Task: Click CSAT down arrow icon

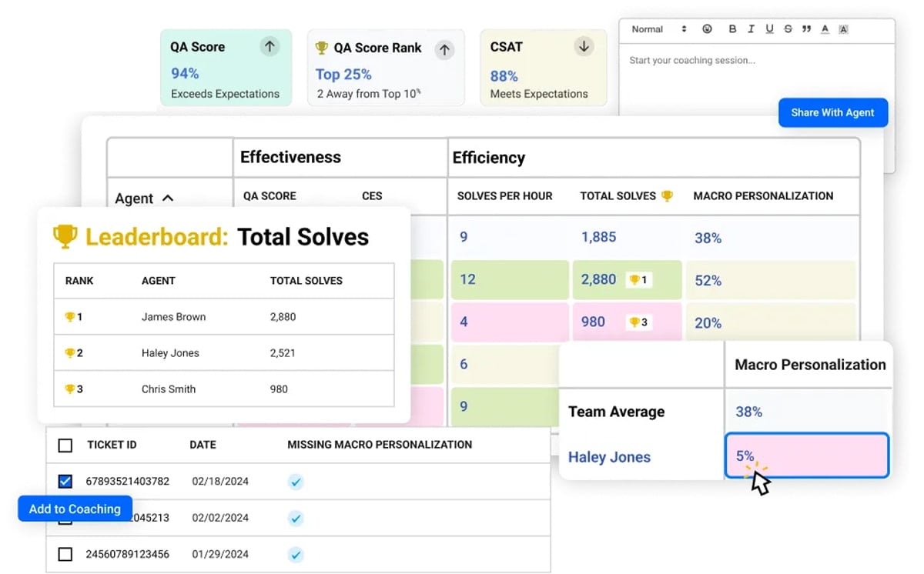Action: 584,46
